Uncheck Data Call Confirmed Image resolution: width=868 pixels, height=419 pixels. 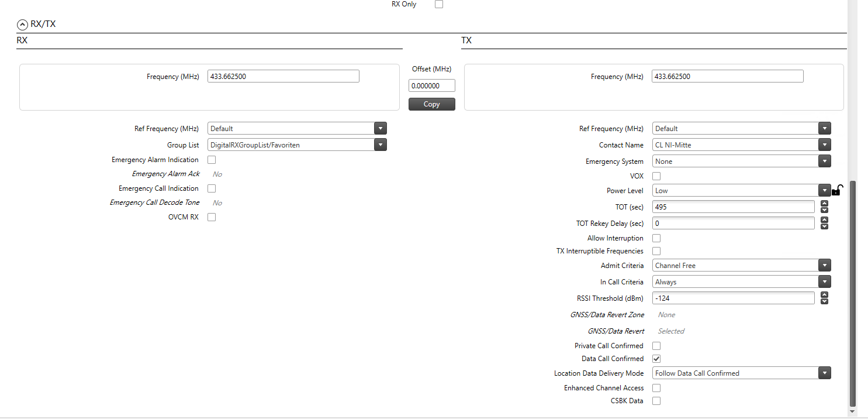click(656, 359)
